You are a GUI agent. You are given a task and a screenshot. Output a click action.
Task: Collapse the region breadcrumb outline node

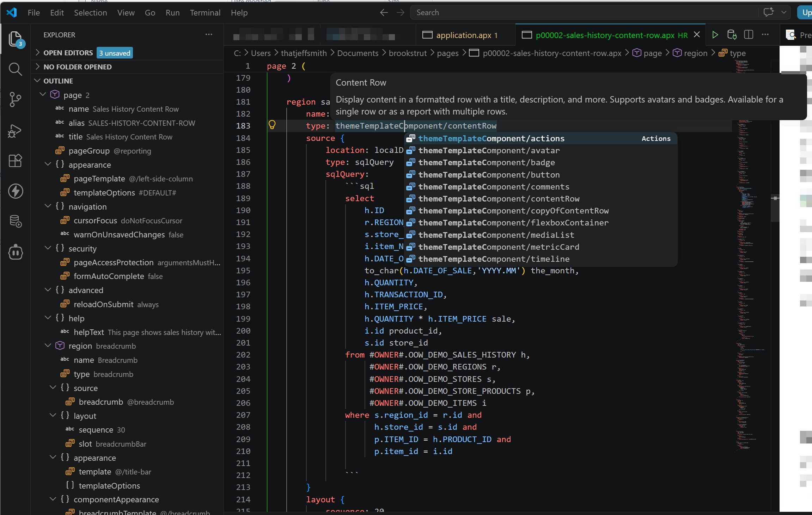(x=48, y=346)
